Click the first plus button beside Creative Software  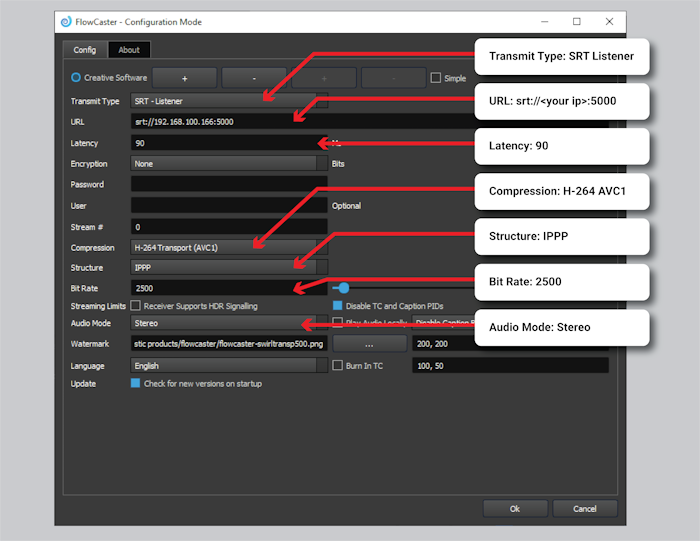click(x=184, y=78)
